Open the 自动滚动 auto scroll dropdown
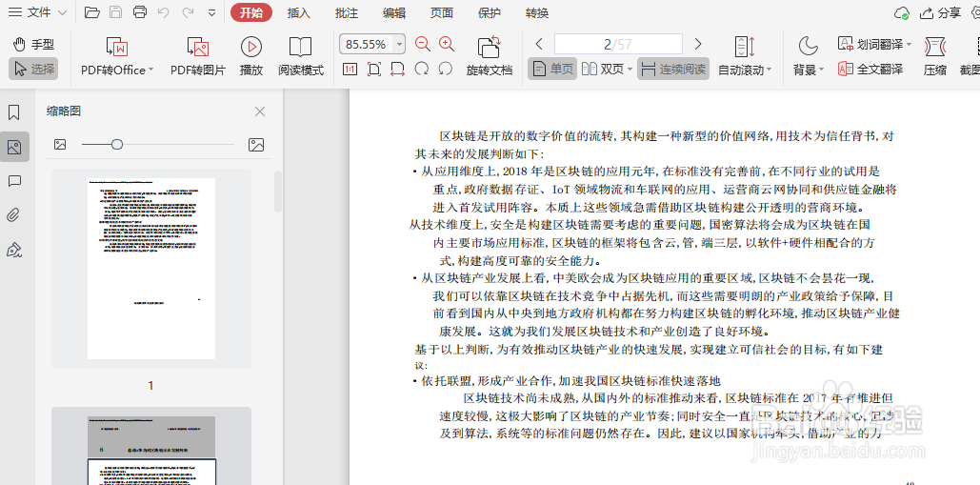This screenshot has width=980, height=485. pyautogui.click(x=745, y=56)
